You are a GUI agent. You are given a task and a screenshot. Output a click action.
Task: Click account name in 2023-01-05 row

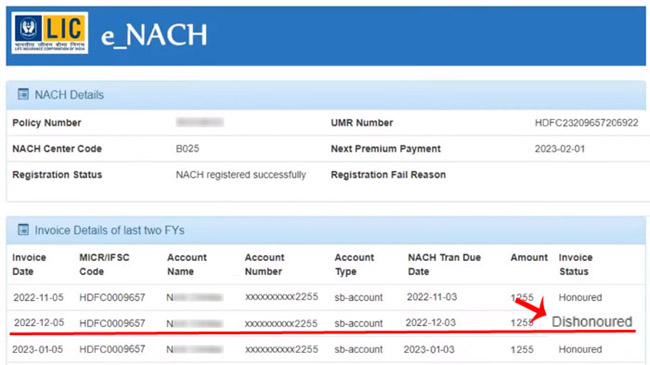coord(195,350)
